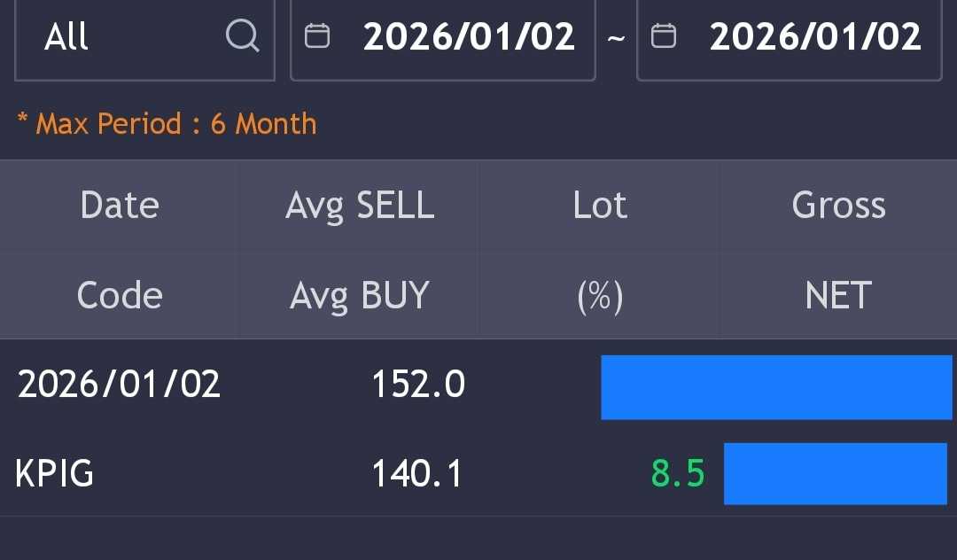Select the 2026/01/02 trade row date

click(120, 385)
